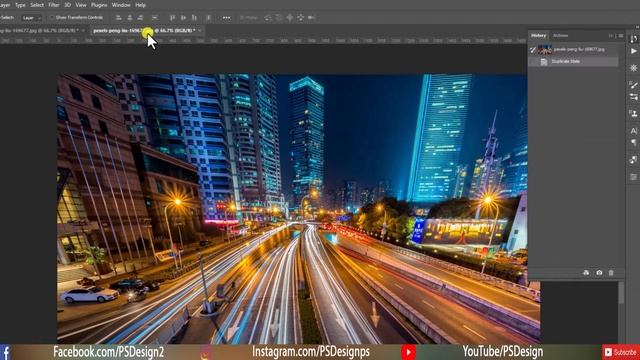The height and width of the screenshot is (360, 640).
Task: Create a new snapshot with camera icon
Action: pos(599,272)
